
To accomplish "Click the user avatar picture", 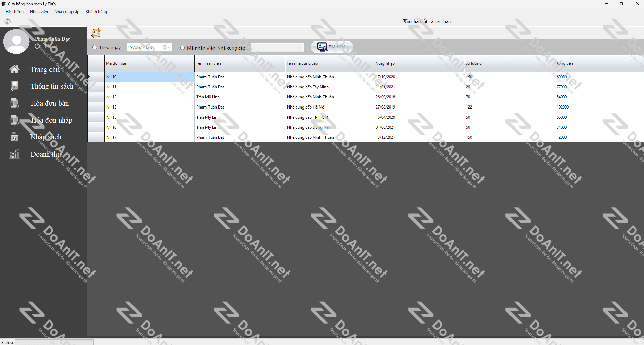I will click(x=16, y=41).
